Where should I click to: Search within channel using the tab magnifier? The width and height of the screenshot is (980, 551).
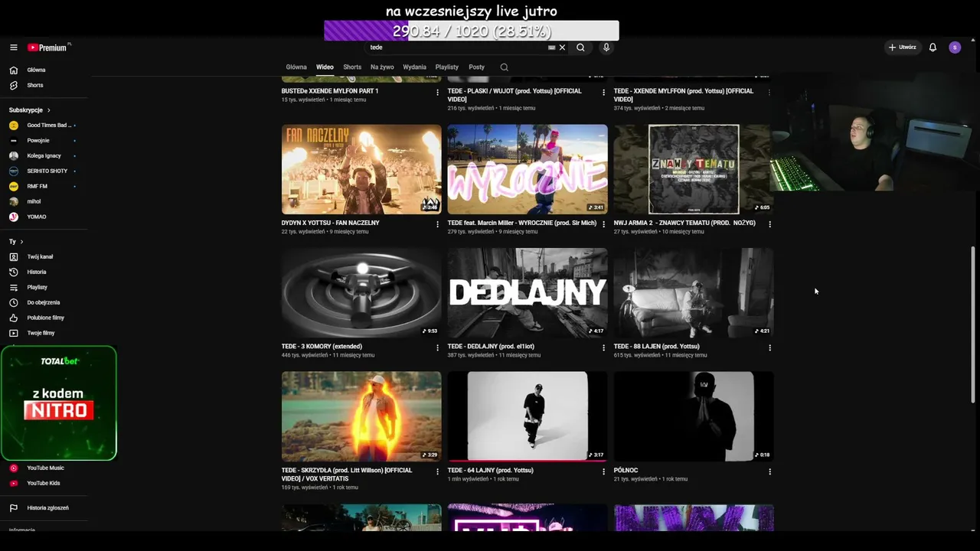[x=504, y=67]
